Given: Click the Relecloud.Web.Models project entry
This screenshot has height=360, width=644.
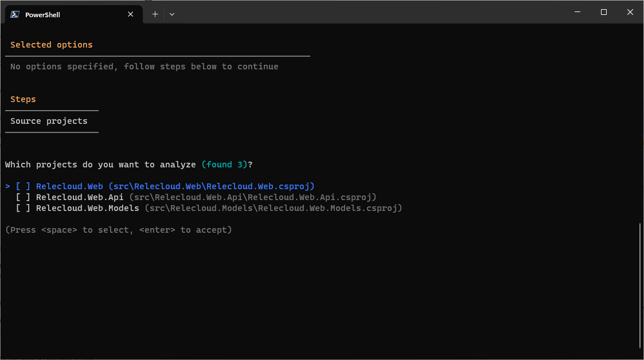Looking at the screenshot, I should pyautogui.click(x=88, y=208).
